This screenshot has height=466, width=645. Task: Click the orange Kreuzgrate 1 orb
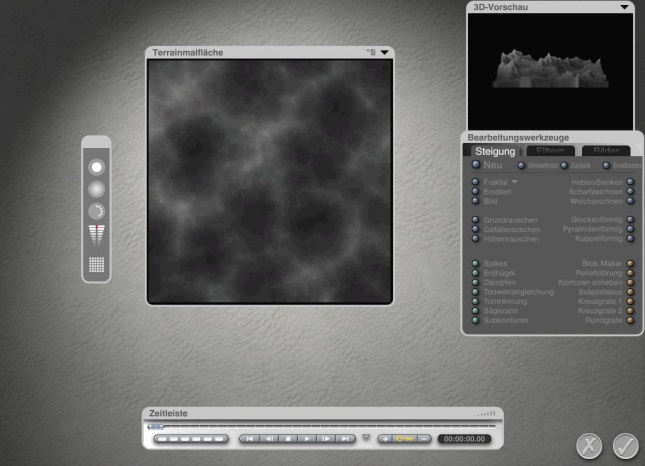630,301
